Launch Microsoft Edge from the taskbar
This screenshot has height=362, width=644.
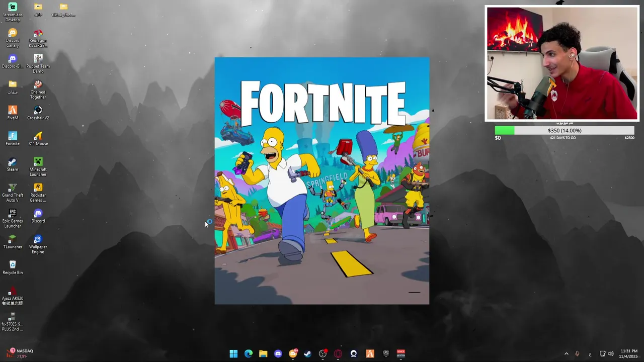tap(249, 353)
